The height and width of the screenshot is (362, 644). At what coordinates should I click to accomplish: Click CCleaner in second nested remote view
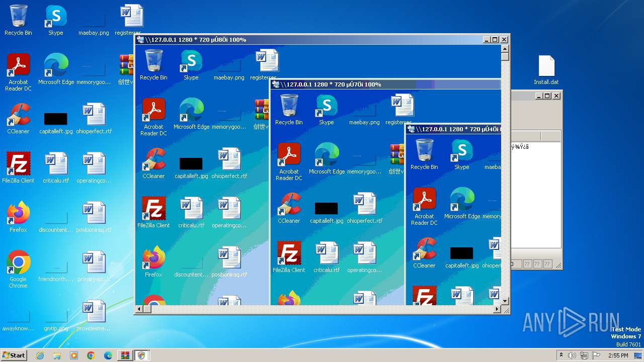pyautogui.click(x=289, y=208)
